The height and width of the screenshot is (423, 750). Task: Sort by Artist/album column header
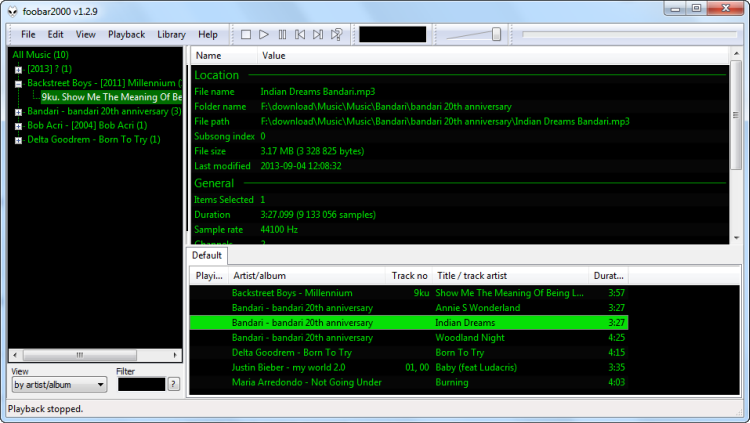[307, 276]
